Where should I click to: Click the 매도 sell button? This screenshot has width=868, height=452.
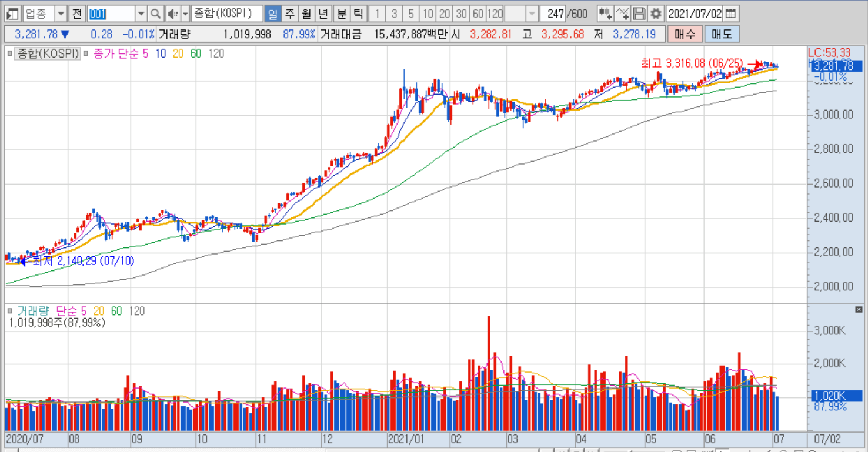pos(722,34)
